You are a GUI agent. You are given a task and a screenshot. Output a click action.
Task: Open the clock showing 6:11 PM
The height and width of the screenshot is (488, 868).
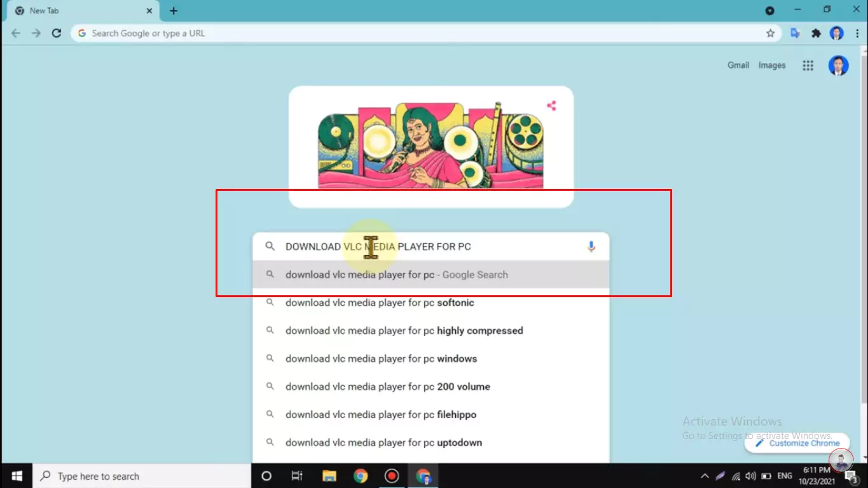[x=818, y=476]
